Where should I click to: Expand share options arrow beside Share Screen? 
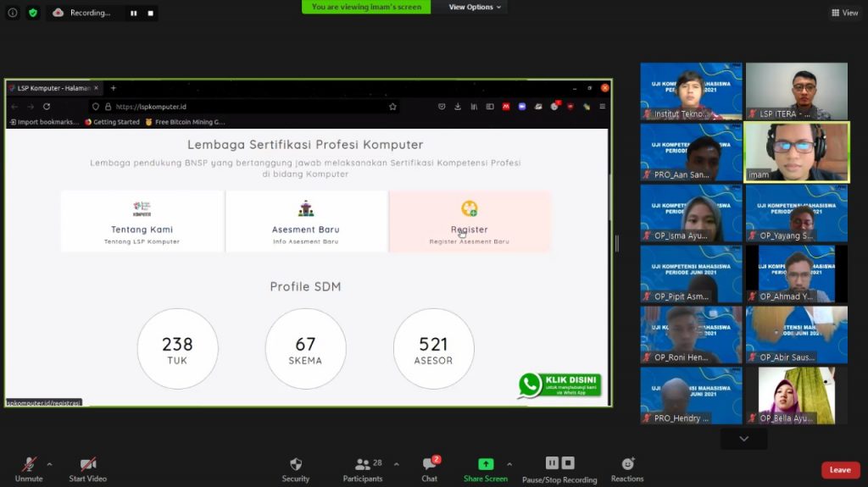509,464
